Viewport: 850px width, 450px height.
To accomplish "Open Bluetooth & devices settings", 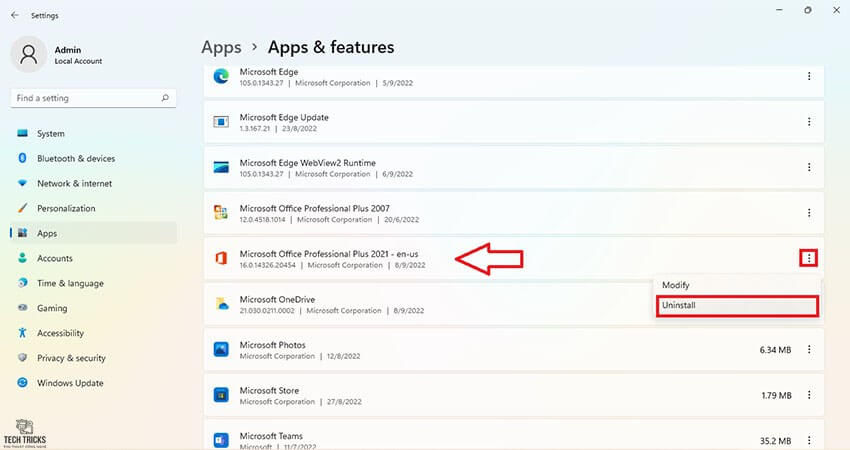I will pyautogui.click(x=93, y=158).
